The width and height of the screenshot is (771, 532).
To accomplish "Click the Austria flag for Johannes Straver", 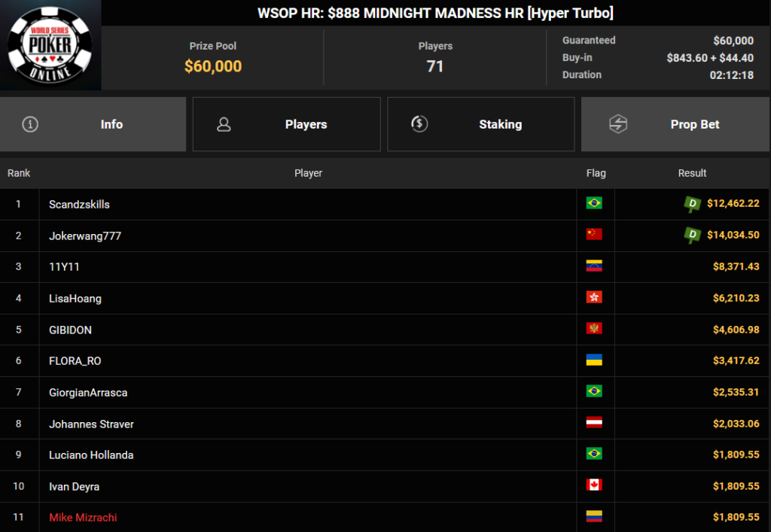I will click(x=594, y=422).
